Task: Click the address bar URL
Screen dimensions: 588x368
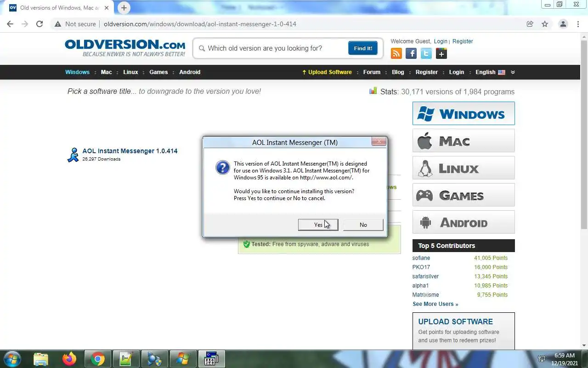Action: point(200,24)
